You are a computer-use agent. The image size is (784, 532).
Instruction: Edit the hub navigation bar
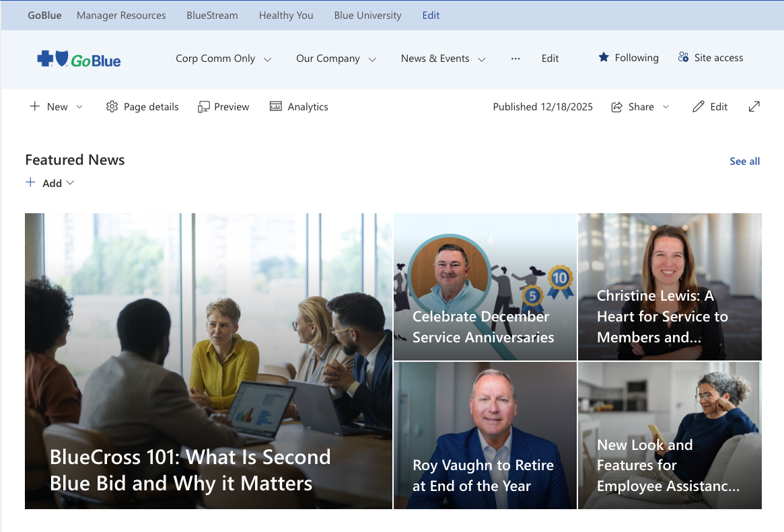(x=431, y=15)
